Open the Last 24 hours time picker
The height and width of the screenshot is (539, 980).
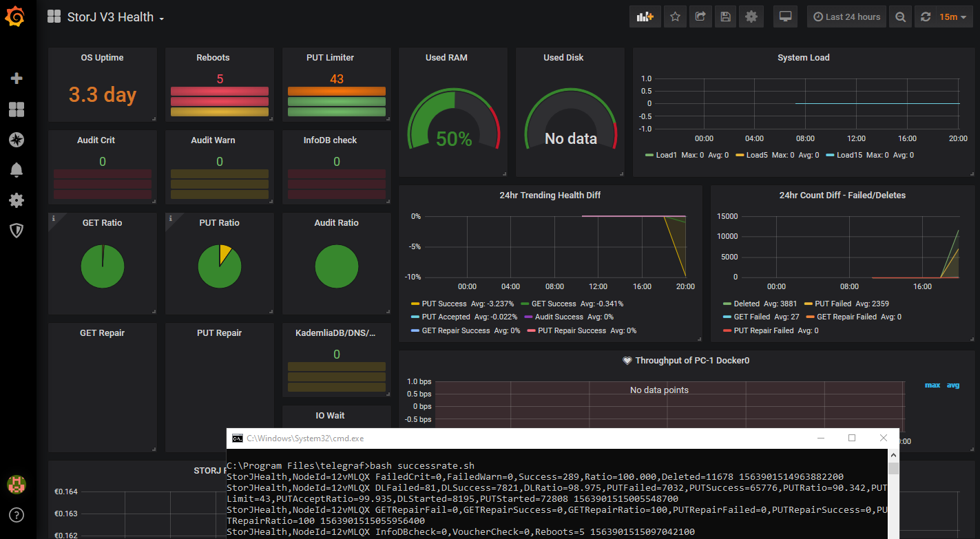846,17
